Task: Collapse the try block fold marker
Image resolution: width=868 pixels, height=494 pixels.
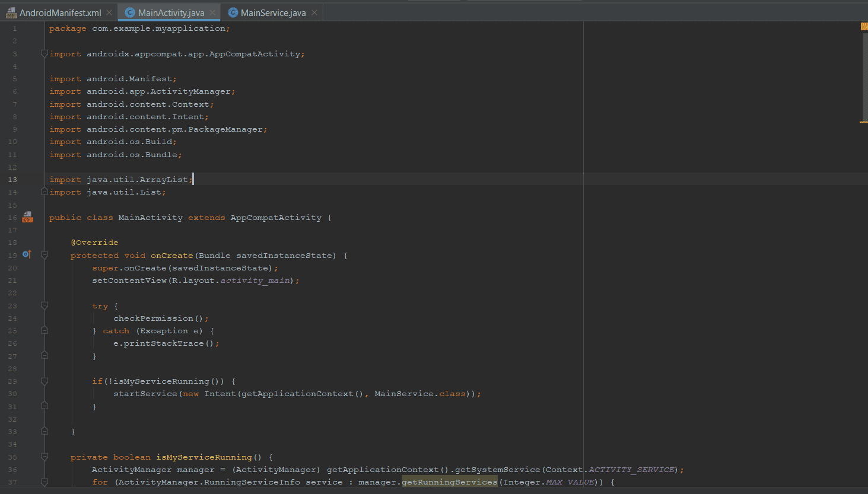Action: tap(44, 306)
